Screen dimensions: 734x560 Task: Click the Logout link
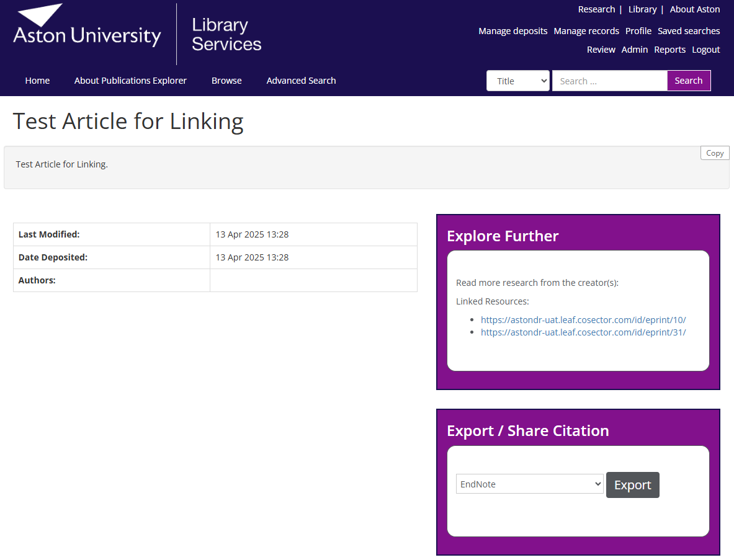pyautogui.click(x=706, y=50)
